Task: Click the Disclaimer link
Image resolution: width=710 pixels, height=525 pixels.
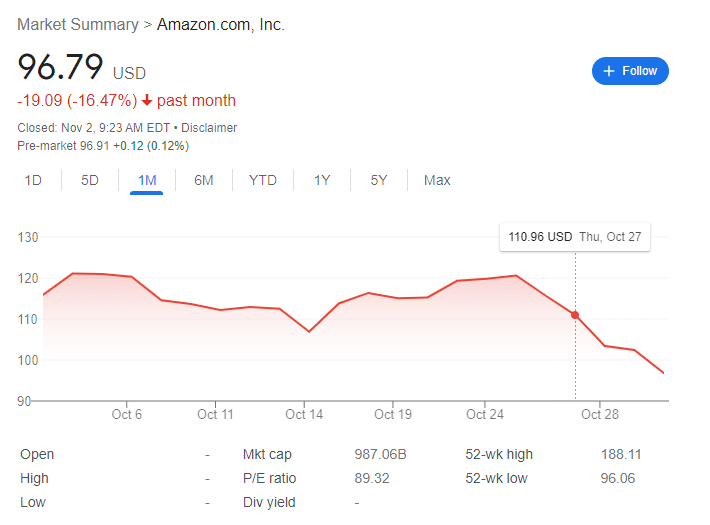Action: point(209,128)
